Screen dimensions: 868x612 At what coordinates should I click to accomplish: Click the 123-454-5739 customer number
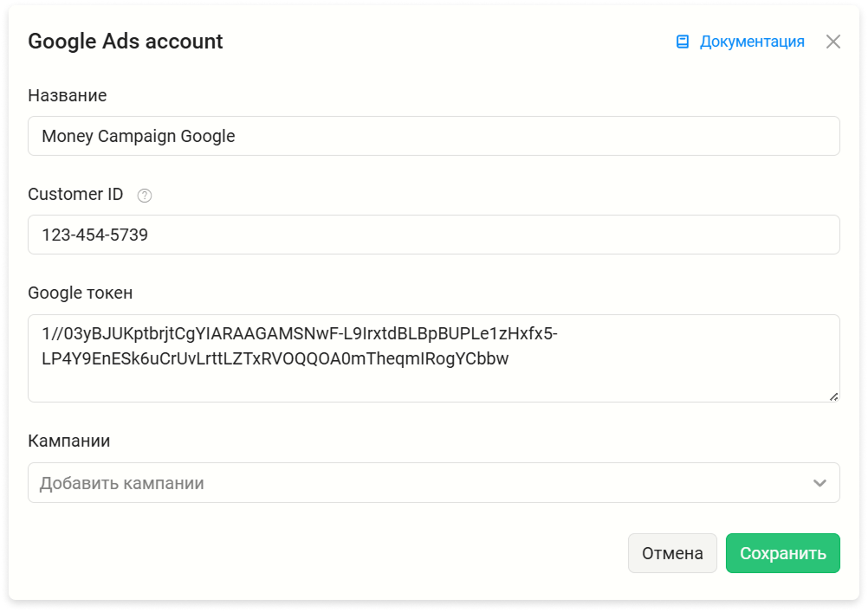coord(95,235)
